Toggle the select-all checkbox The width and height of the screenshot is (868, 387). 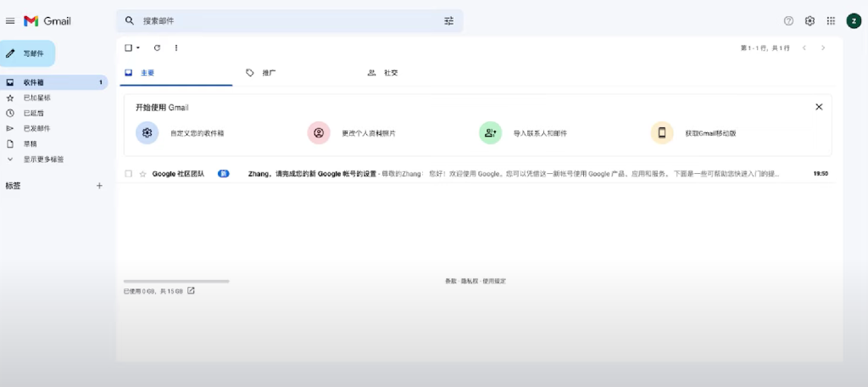pyautogui.click(x=129, y=48)
